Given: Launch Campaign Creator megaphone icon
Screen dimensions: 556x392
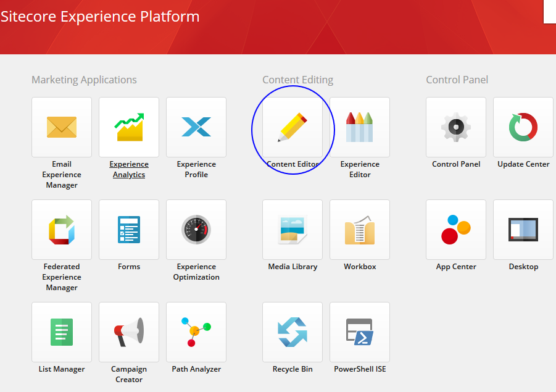Looking at the screenshot, I should [x=129, y=332].
